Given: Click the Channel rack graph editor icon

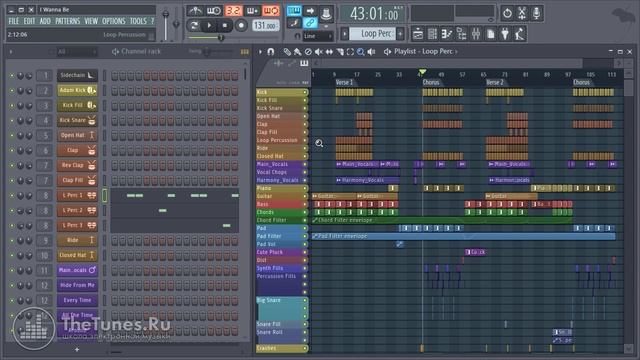Looking at the screenshot, I should click(244, 52).
